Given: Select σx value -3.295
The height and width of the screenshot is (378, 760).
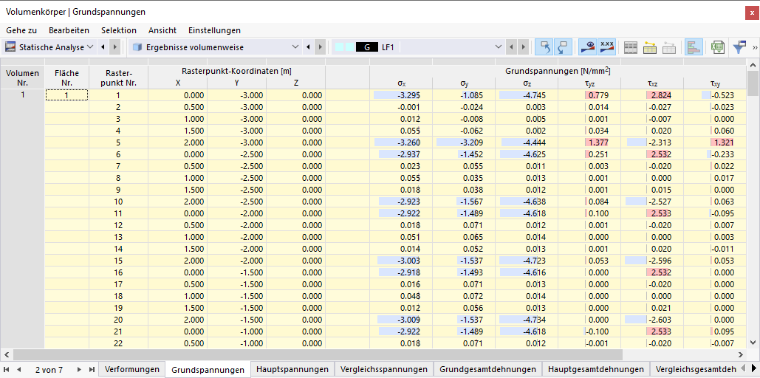Looking at the screenshot, I should tap(401, 95).
